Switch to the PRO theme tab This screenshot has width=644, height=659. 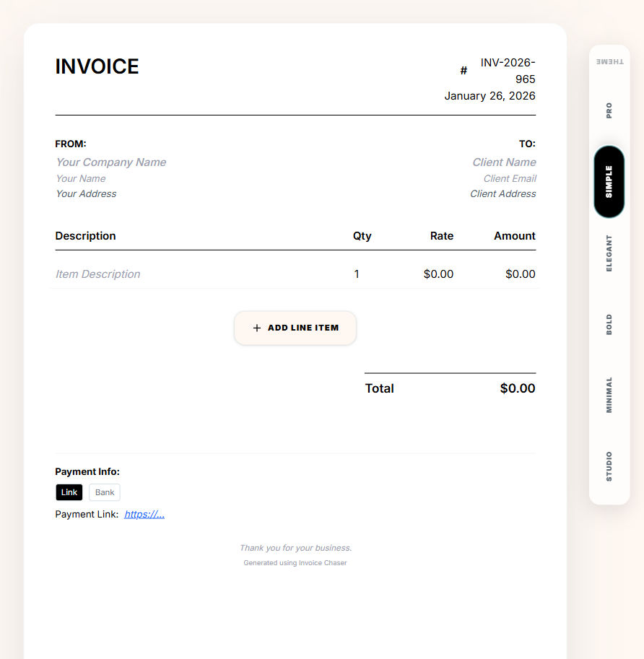coord(609,109)
